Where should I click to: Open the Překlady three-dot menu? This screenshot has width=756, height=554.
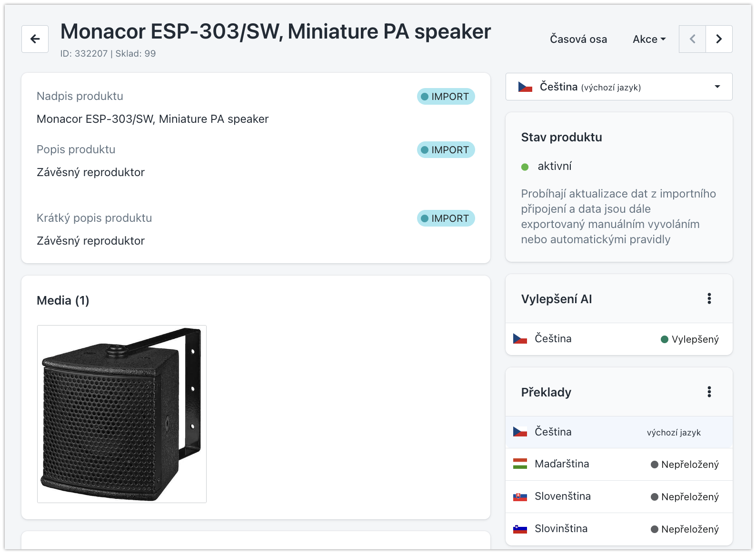[x=709, y=392]
